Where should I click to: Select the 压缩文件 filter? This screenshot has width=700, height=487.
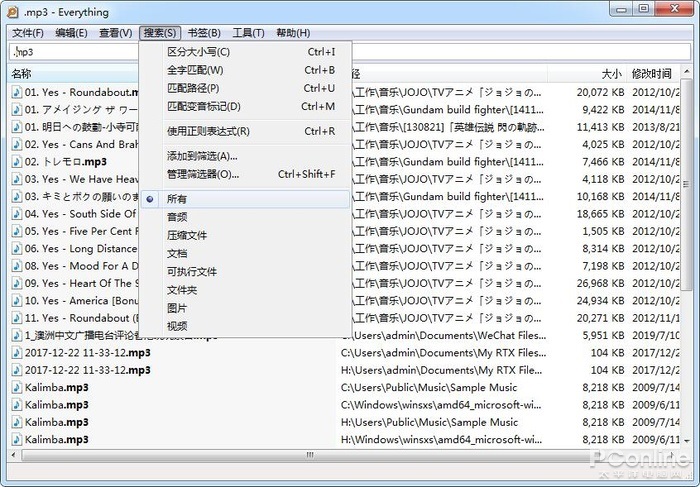pos(246,235)
